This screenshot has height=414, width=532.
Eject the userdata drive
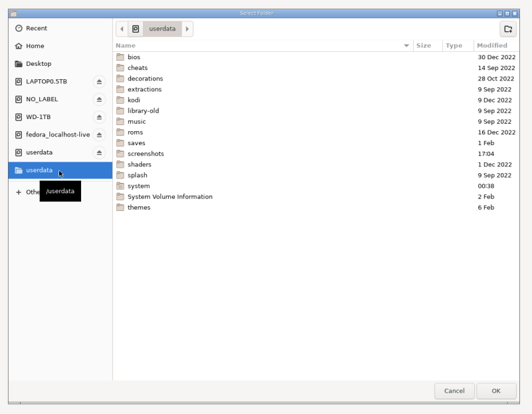coord(99,152)
